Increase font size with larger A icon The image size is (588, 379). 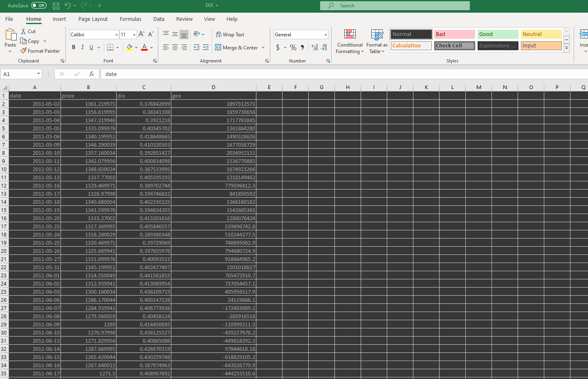click(x=141, y=34)
